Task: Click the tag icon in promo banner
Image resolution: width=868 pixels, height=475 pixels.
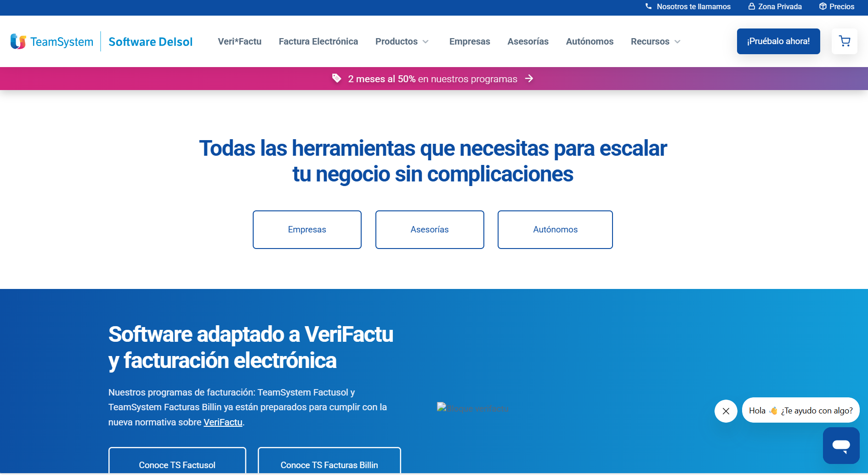Action: click(x=337, y=79)
